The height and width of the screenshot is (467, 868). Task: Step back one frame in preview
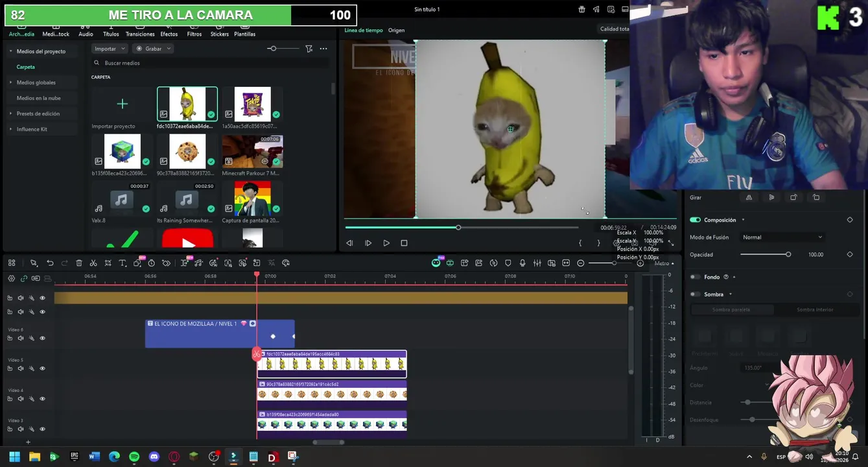click(350, 243)
